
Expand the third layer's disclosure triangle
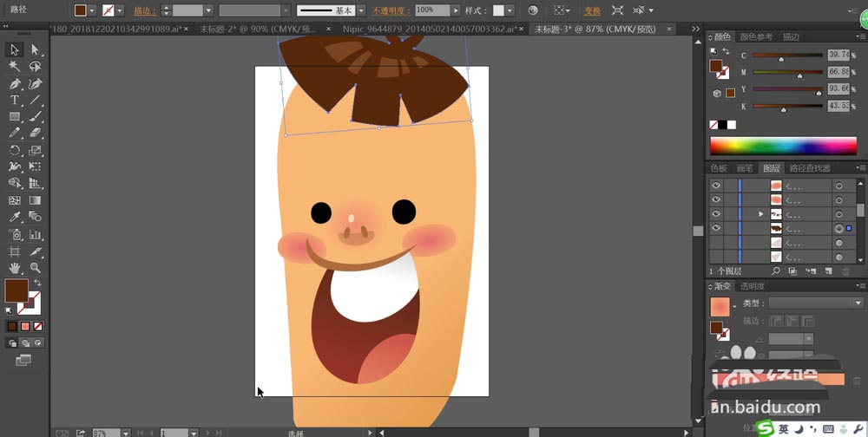coord(761,213)
